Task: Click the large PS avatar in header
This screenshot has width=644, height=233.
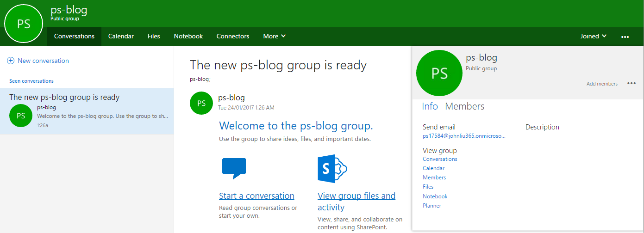Action: pyautogui.click(x=24, y=24)
